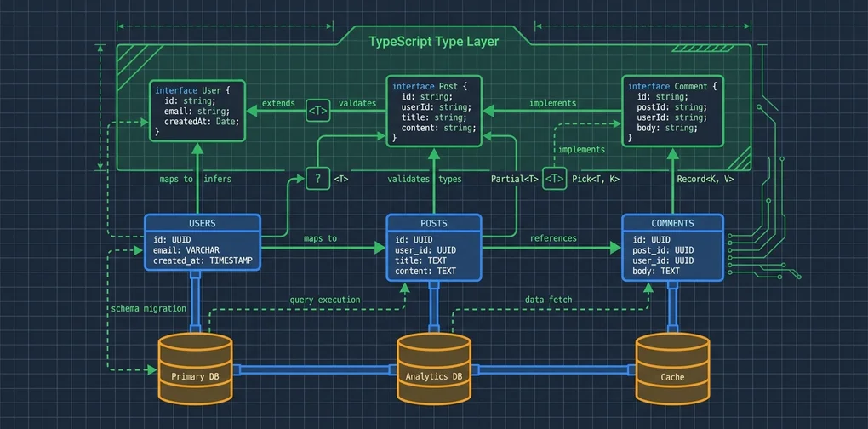Select content: string; in interface Post

(x=438, y=128)
